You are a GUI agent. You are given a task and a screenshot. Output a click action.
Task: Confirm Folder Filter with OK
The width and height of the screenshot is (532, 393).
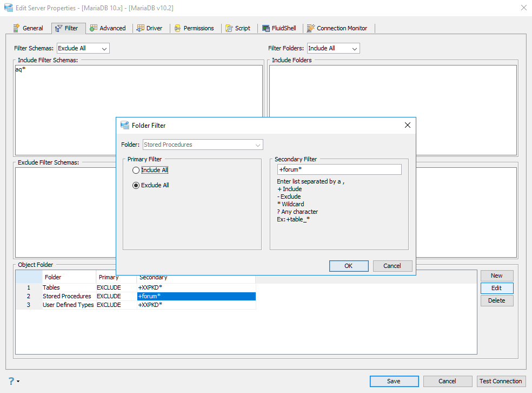coord(349,266)
